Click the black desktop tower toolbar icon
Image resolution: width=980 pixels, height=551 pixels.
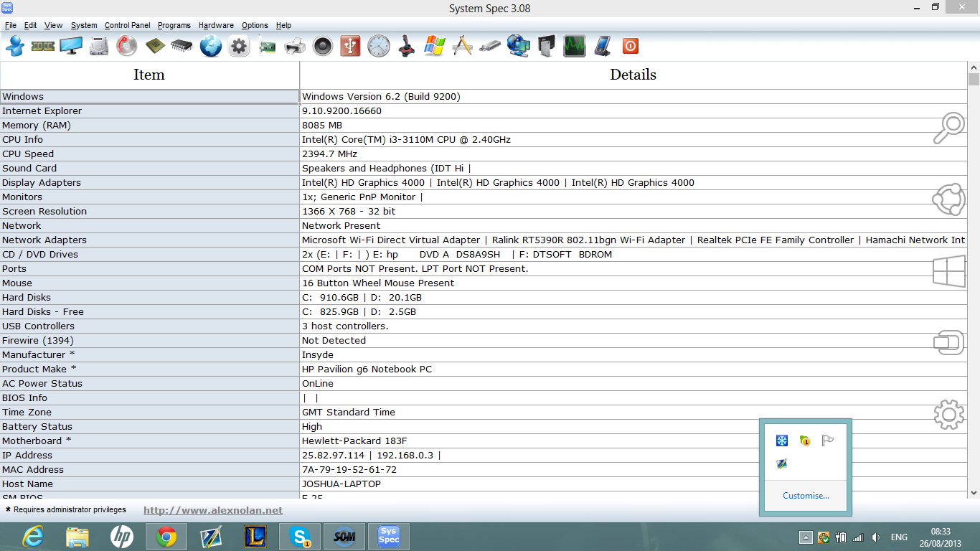click(547, 47)
